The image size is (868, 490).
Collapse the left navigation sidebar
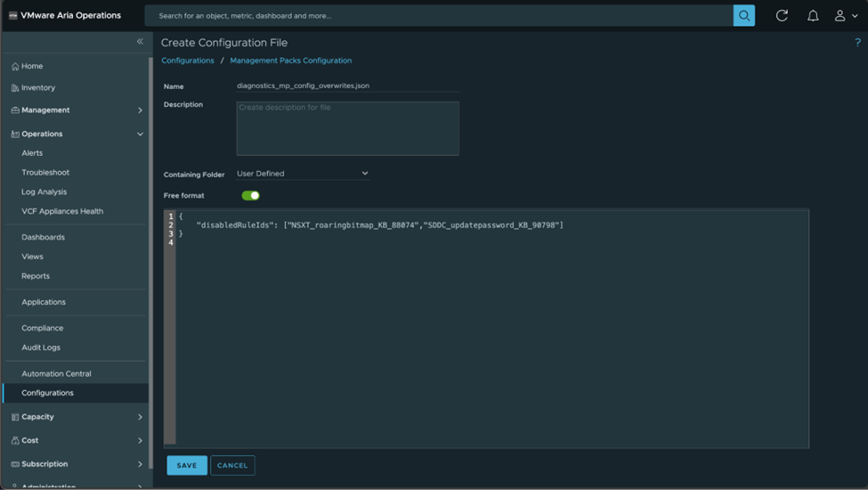coord(140,42)
